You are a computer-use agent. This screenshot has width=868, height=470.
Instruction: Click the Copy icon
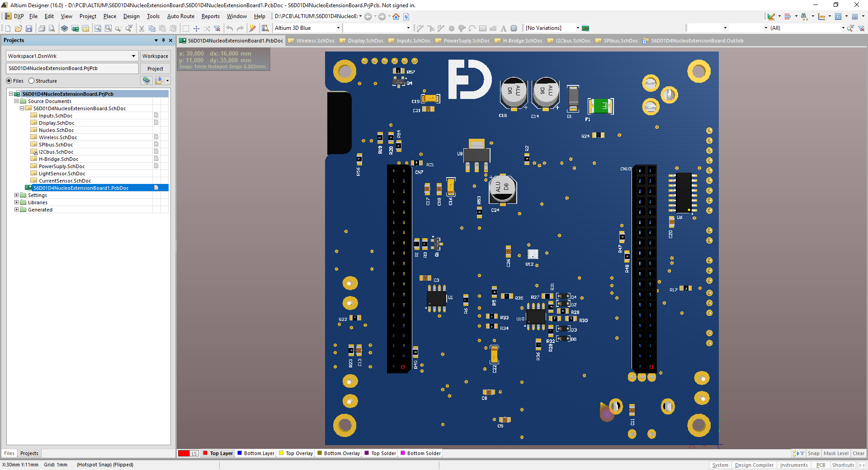[x=152, y=28]
